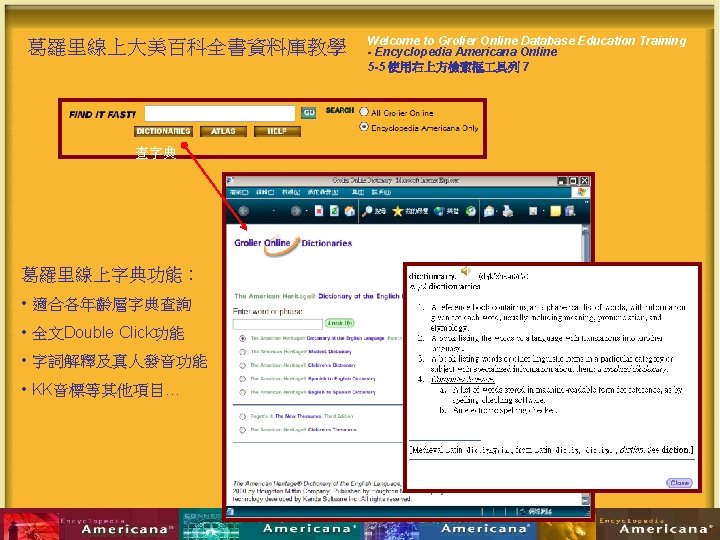
Task: Select Encyclopedia Americana Only radio option
Action: point(364,126)
